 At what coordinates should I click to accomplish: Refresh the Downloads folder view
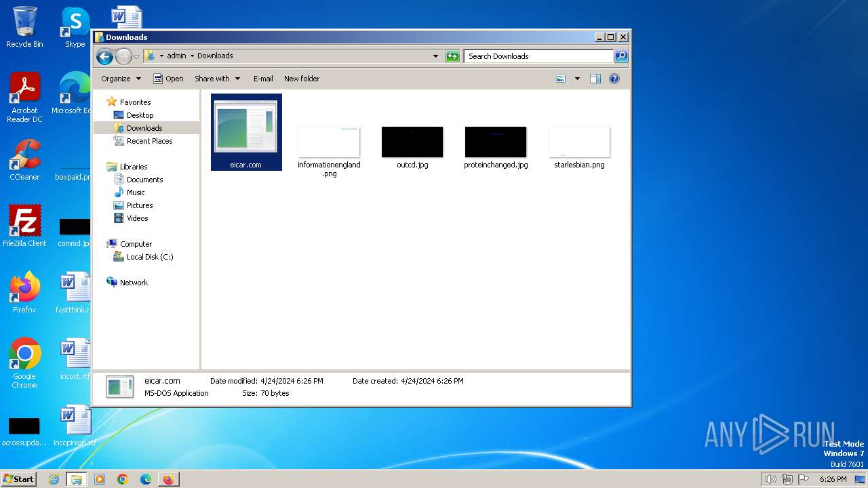click(x=452, y=56)
